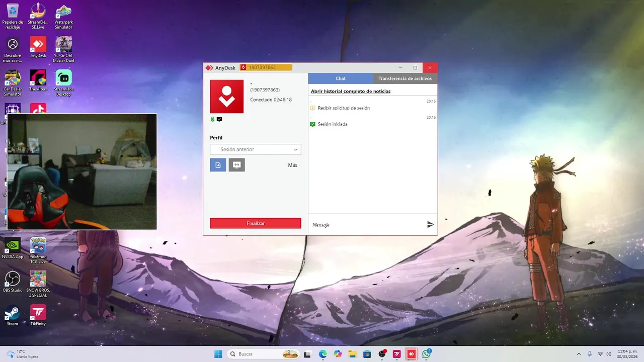Open the volume speaker tray icon
644x362 pixels.
(x=609, y=354)
